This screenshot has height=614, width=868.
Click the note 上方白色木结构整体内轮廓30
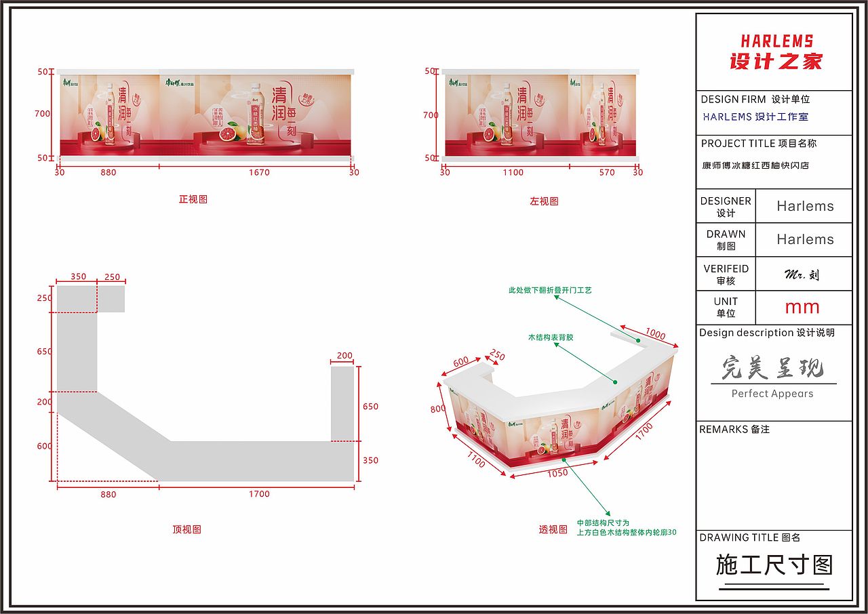pyautogui.click(x=627, y=533)
